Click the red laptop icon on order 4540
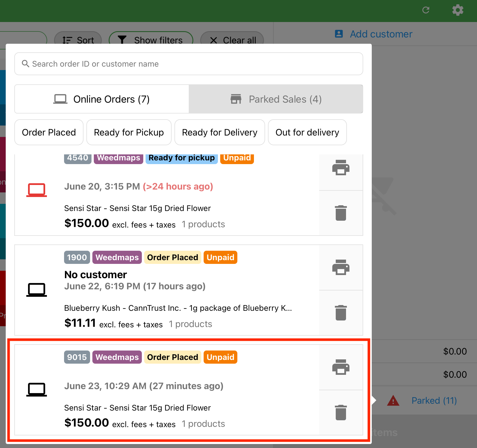This screenshot has height=448, width=477. [x=37, y=190]
